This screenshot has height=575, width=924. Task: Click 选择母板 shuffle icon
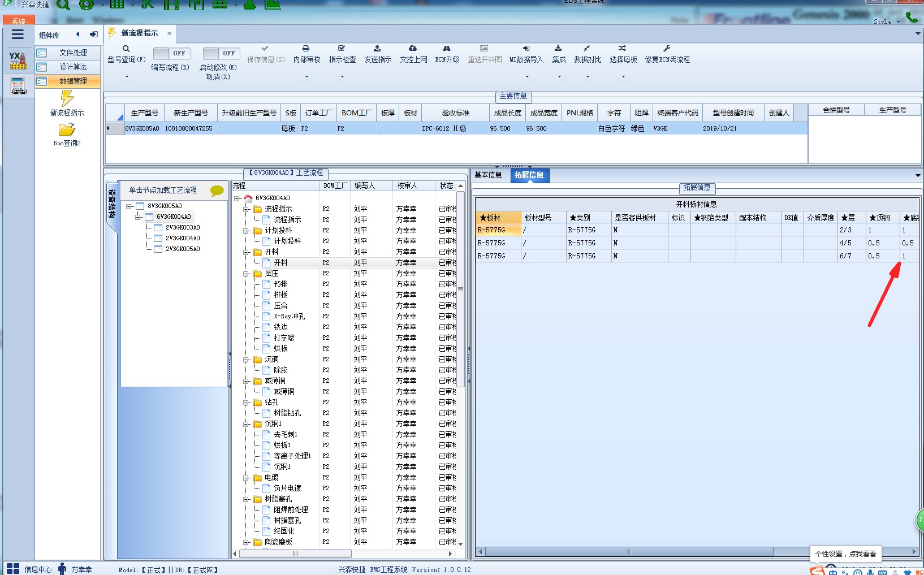[622, 49]
